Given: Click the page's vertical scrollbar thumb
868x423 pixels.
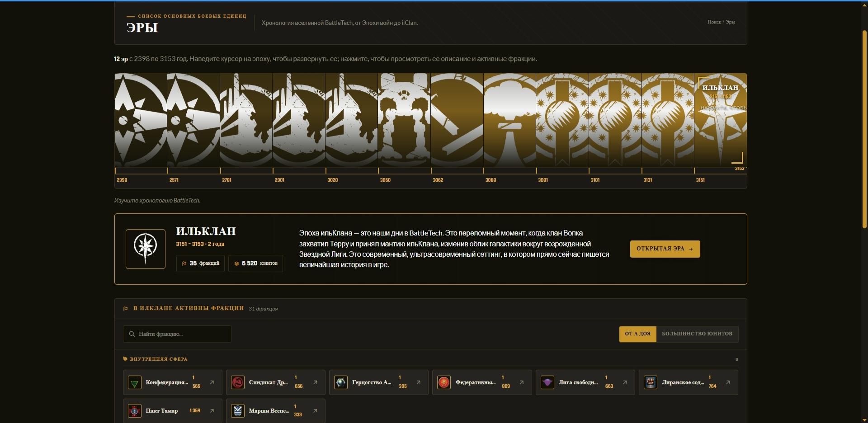Looking at the screenshot, I should click(x=864, y=129).
